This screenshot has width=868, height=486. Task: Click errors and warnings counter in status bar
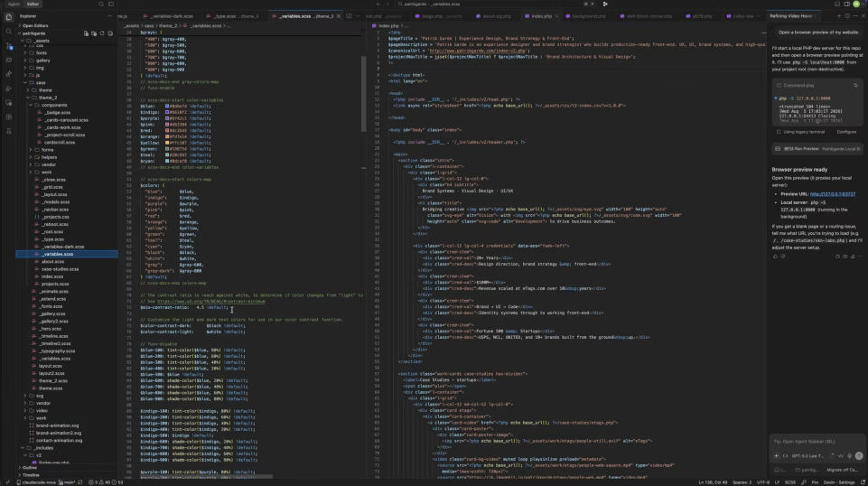pyautogui.click(x=106, y=482)
